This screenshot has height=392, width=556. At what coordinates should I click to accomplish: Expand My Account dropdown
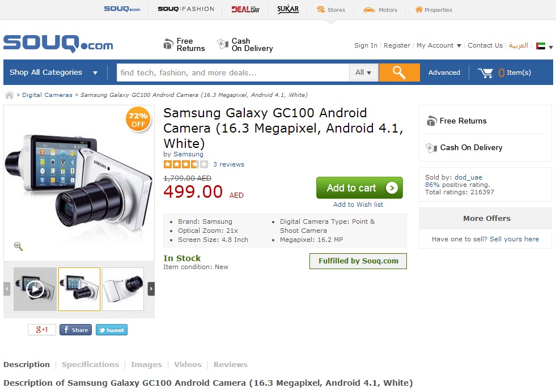(439, 45)
